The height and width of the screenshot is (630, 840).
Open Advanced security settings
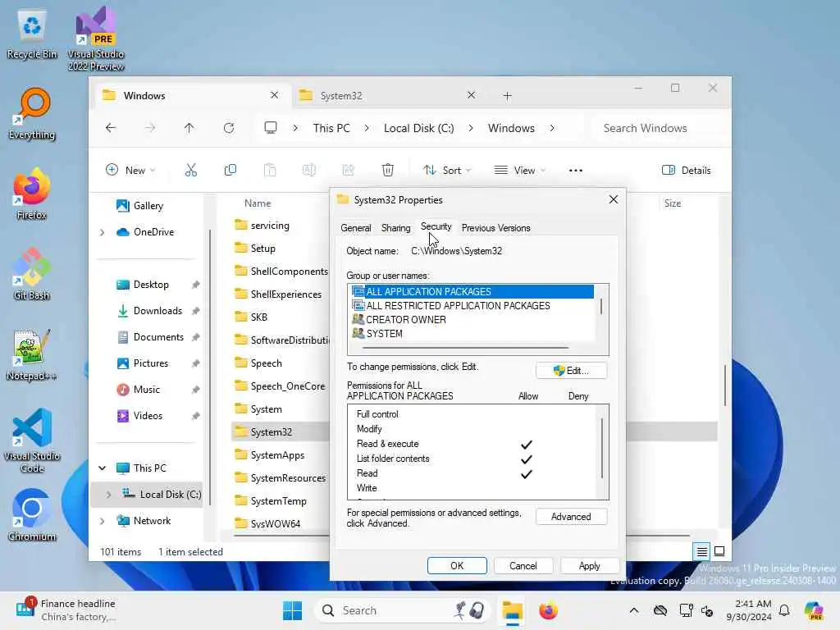(x=571, y=517)
